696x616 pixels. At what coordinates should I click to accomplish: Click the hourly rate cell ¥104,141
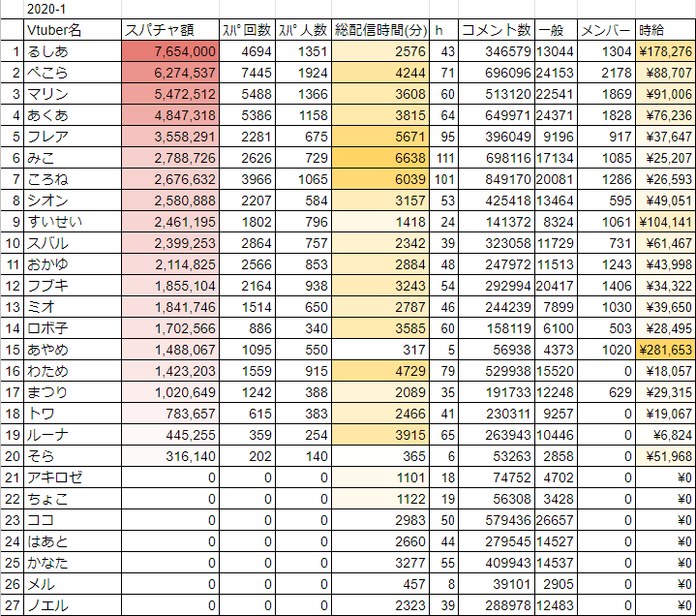[665, 221]
